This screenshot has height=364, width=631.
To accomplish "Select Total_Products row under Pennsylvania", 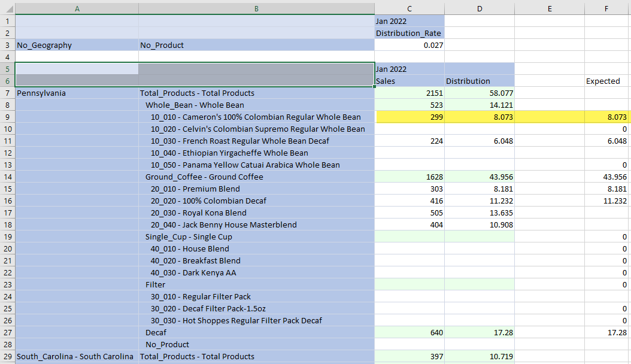I will click(x=256, y=93).
